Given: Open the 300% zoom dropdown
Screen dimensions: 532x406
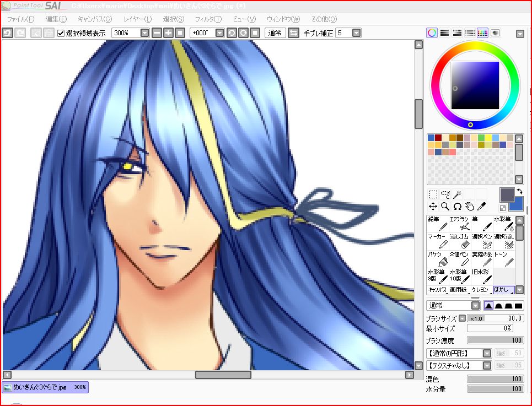Looking at the screenshot, I should click(144, 33).
